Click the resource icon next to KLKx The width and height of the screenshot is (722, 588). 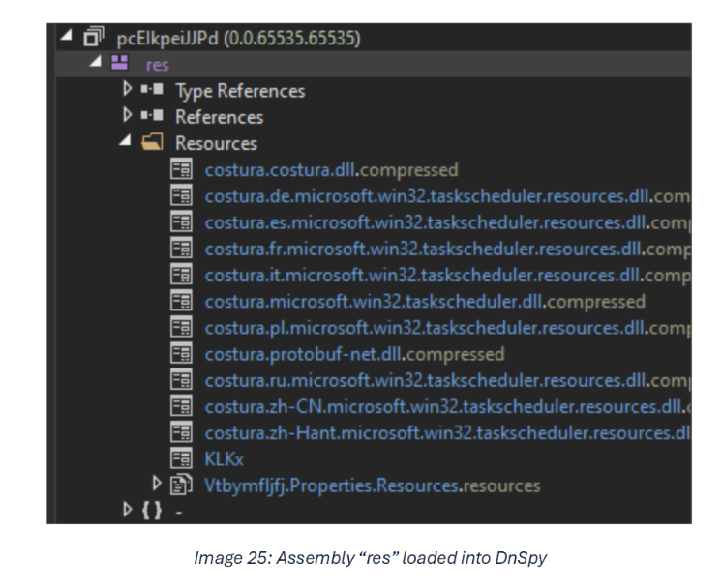pos(181,458)
